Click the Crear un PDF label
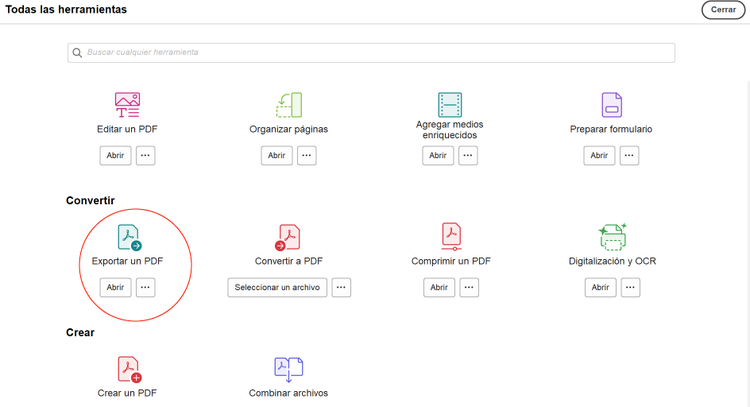The height and width of the screenshot is (407, 750). pyautogui.click(x=127, y=393)
